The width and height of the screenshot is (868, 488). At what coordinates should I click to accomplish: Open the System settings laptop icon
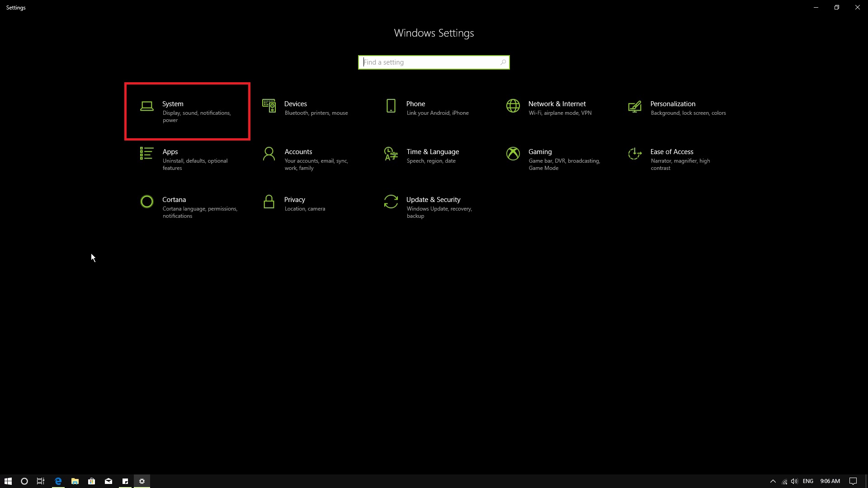coord(146,106)
